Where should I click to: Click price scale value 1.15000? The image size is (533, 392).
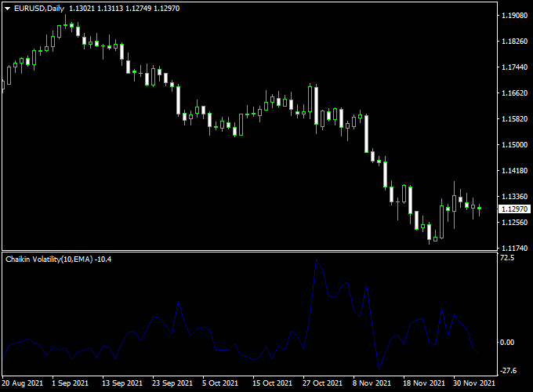515,145
